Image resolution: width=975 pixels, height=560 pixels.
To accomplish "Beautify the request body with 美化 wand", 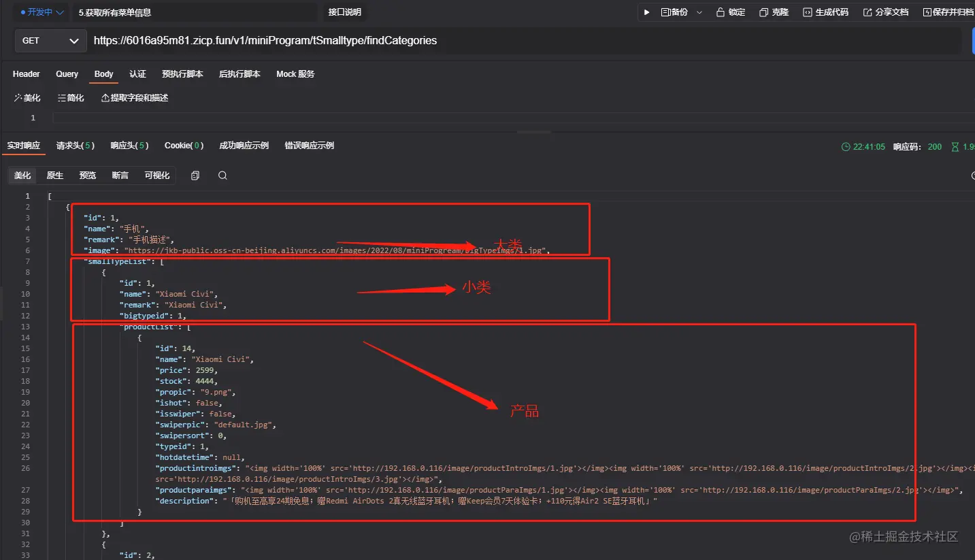I will click(x=27, y=98).
